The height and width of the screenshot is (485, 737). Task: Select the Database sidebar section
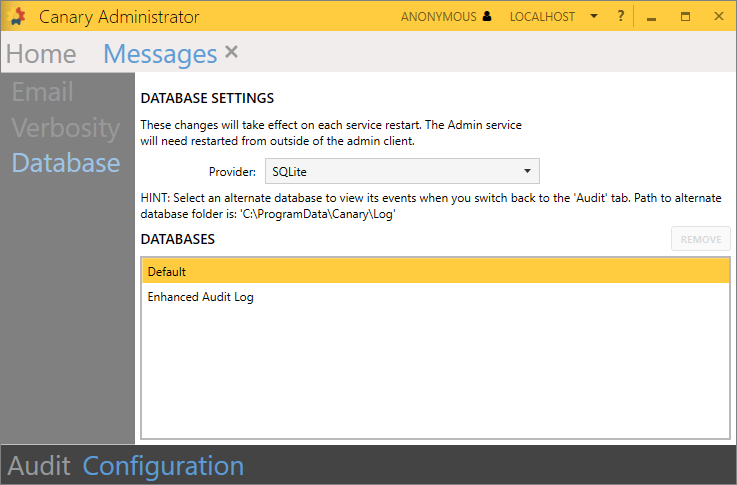coord(66,163)
